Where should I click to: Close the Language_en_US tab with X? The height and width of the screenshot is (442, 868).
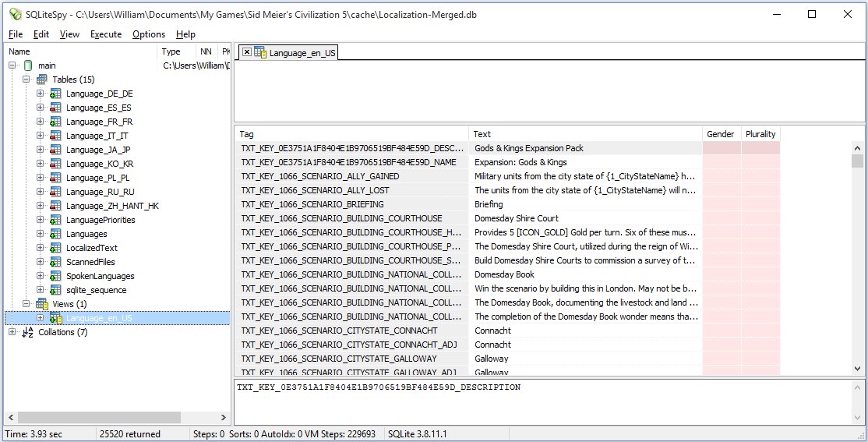click(x=247, y=52)
